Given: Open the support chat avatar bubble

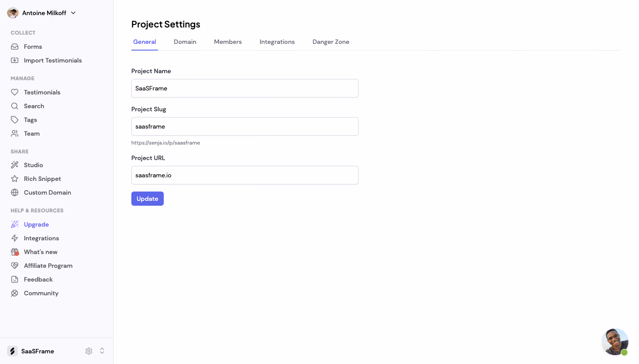Looking at the screenshot, I should (615, 342).
